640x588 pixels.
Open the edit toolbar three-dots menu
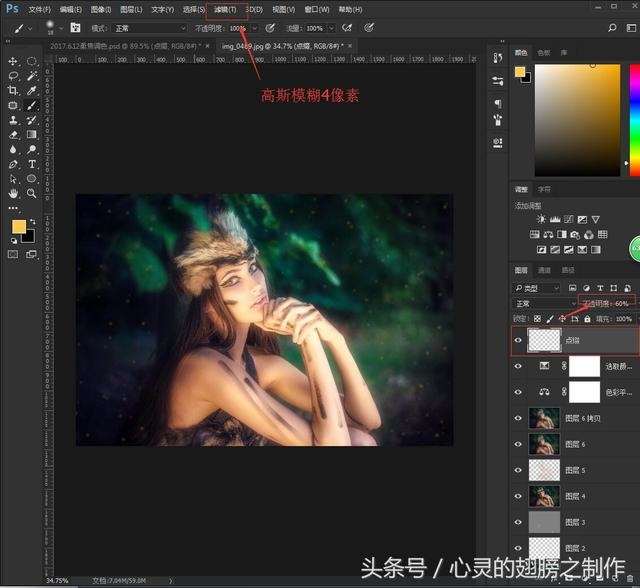[13, 208]
